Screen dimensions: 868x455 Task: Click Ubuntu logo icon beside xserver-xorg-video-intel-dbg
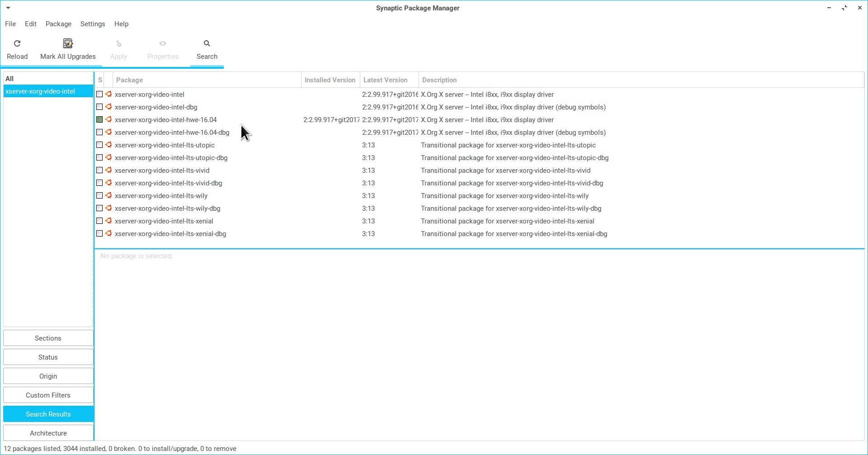pyautogui.click(x=108, y=107)
